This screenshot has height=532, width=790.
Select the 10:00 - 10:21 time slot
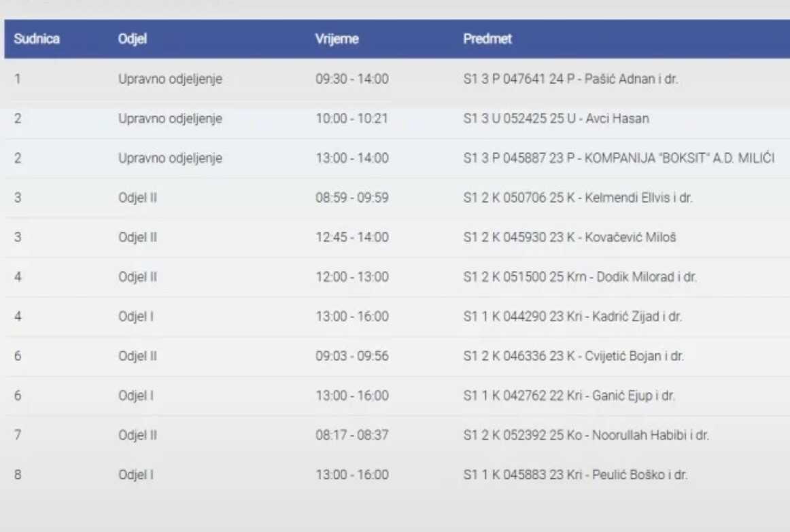[x=352, y=118]
